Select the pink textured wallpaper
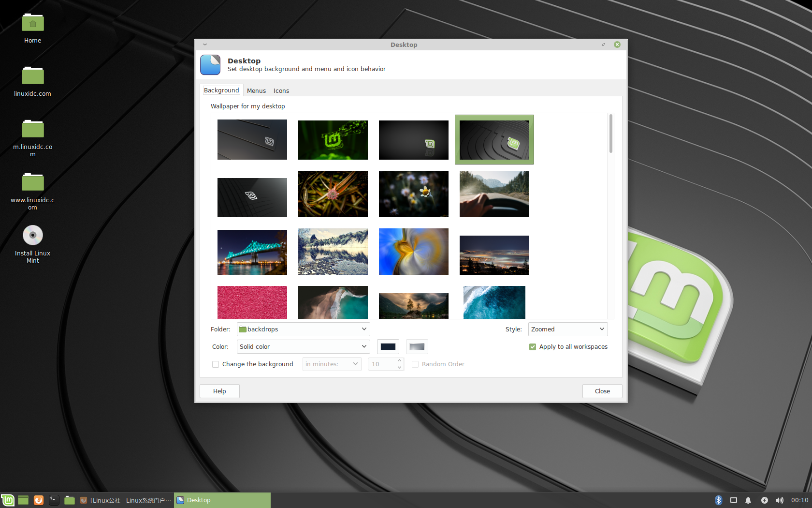The width and height of the screenshot is (812, 508). point(252,302)
